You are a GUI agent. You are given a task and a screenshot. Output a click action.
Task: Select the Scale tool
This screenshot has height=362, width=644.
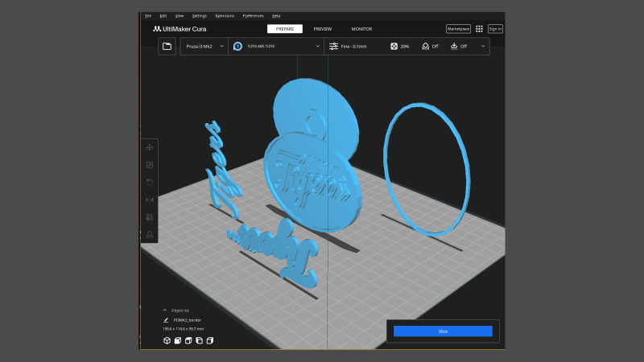(149, 165)
